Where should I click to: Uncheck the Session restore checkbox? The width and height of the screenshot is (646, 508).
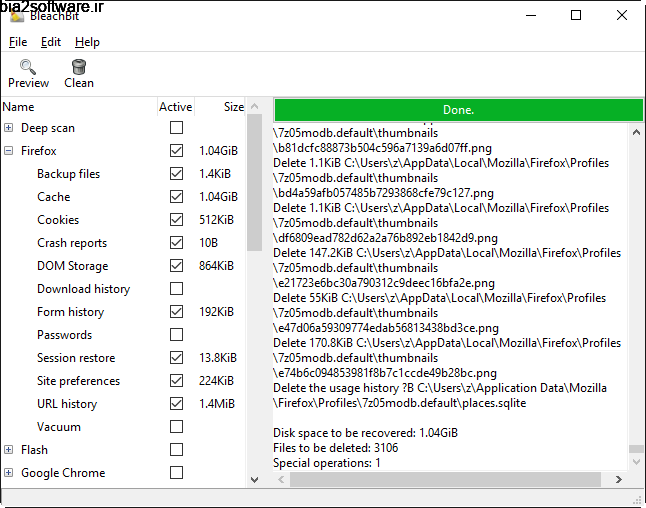pyautogui.click(x=176, y=358)
